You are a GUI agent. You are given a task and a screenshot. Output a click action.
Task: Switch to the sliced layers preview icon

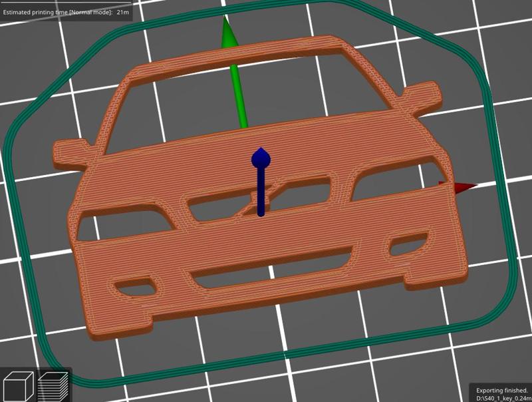(53, 387)
